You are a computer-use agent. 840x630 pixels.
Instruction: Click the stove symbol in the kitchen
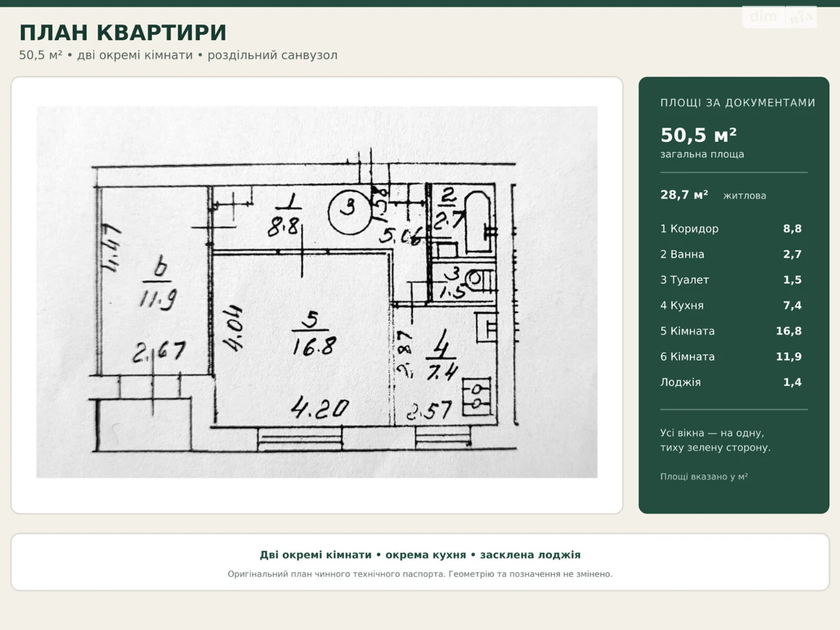point(476,396)
